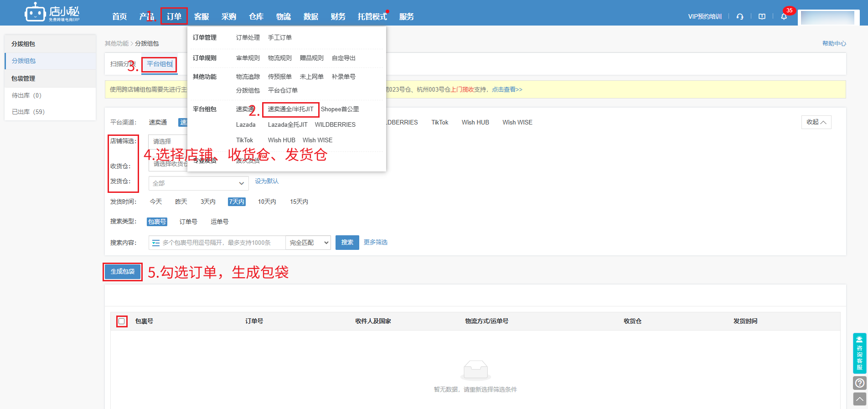
Task: Open the 客服 top menu
Action: tap(201, 16)
